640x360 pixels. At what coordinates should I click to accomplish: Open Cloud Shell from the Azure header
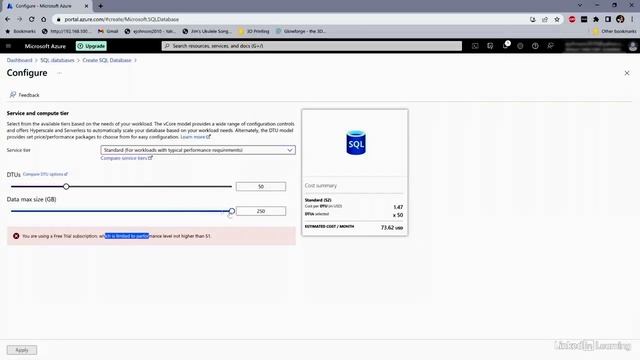475,46
